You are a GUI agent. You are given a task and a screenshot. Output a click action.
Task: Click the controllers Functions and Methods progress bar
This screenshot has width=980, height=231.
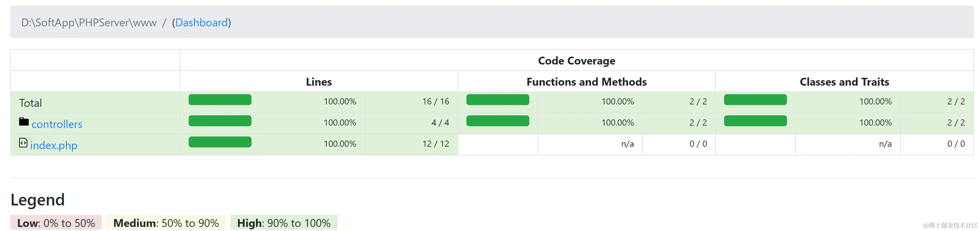498,121
